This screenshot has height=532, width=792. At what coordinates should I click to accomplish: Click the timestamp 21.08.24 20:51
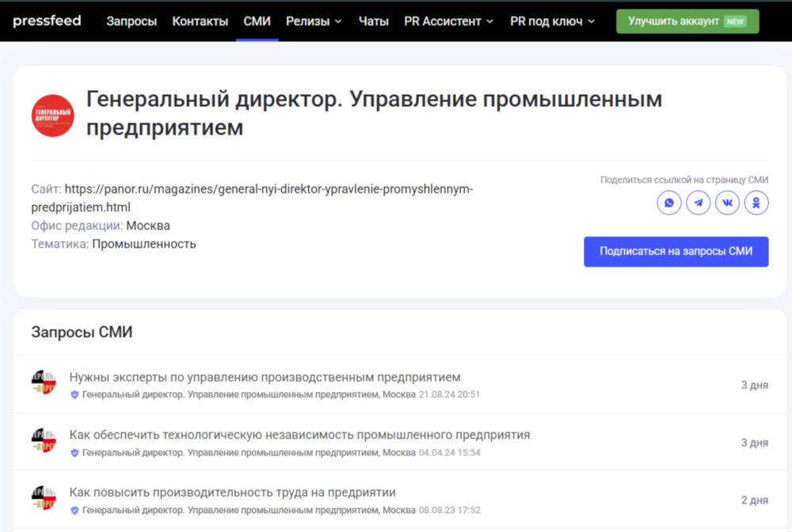(449, 394)
